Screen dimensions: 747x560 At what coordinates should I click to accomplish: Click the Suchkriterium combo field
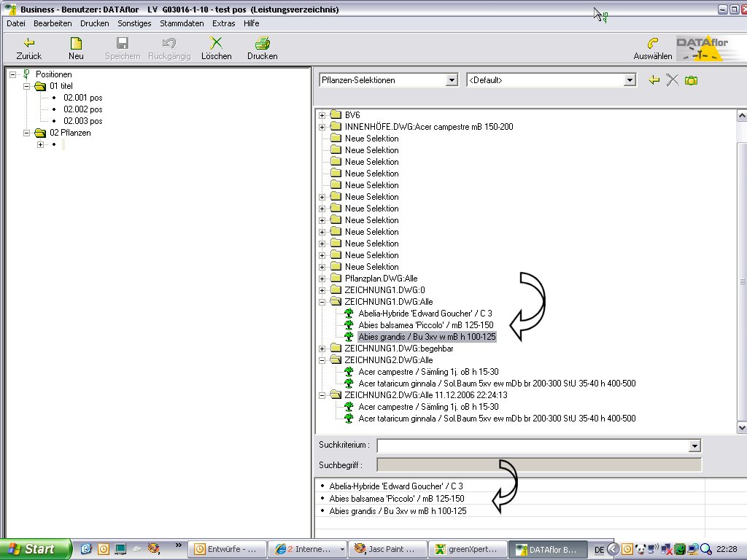tap(539, 446)
